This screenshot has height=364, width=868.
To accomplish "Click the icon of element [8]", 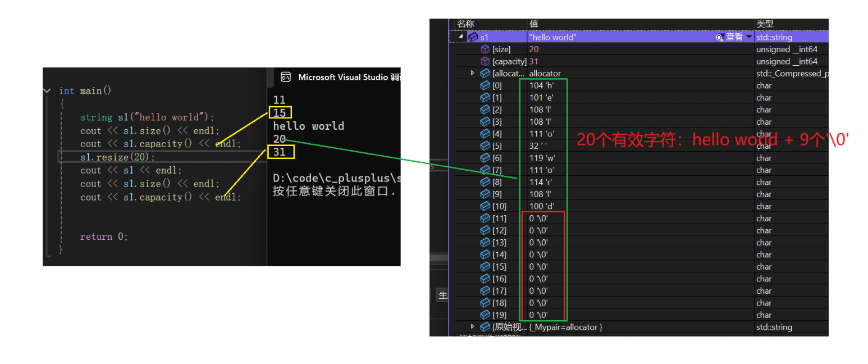I will click(x=485, y=182).
